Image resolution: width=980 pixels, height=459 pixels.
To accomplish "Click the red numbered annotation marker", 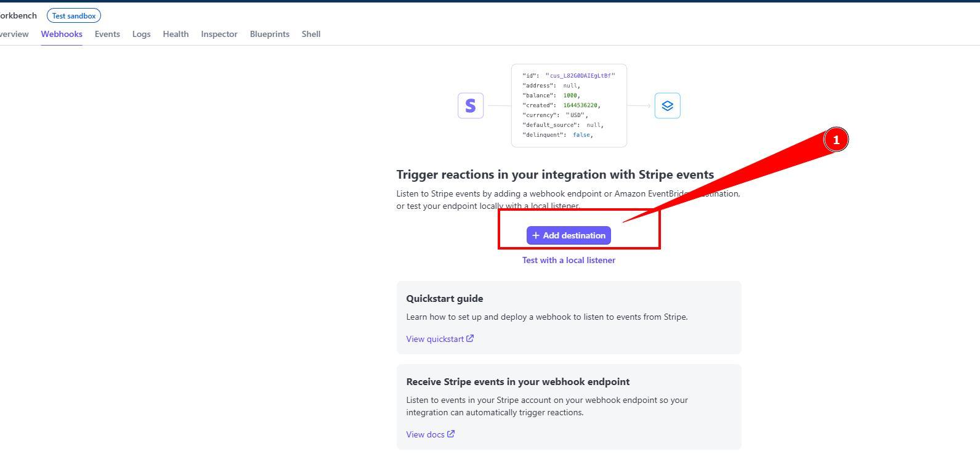I will [x=836, y=140].
